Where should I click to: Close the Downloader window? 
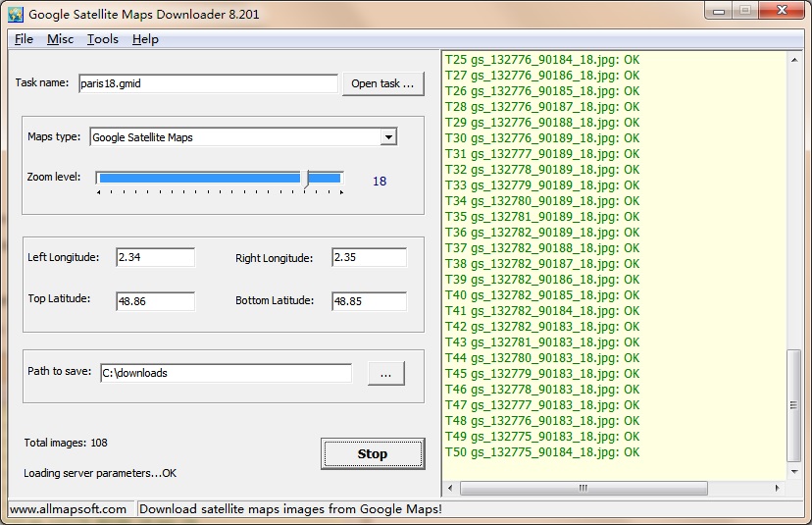pyautogui.click(x=782, y=11)
